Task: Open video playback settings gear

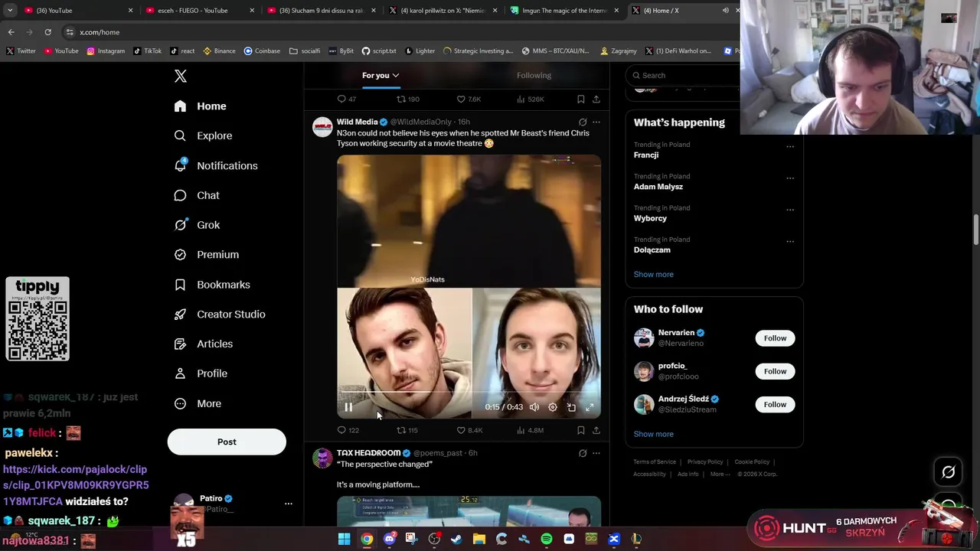Action: (x=553, y=407)
